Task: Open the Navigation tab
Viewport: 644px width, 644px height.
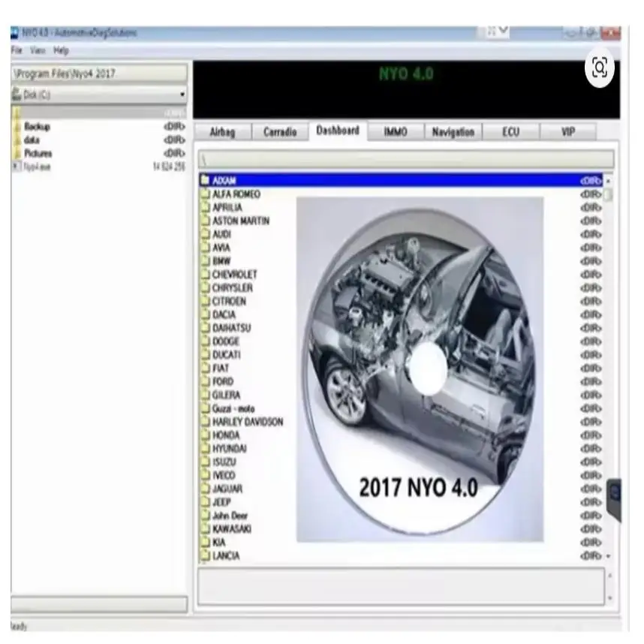Action: point(453,132)
